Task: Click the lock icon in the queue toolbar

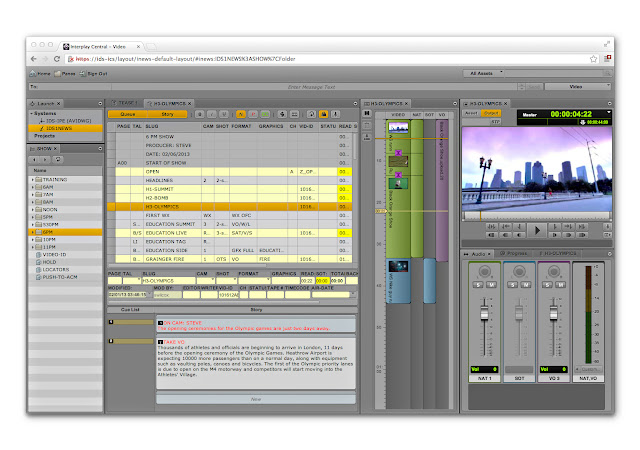Action: click(311, 114)
